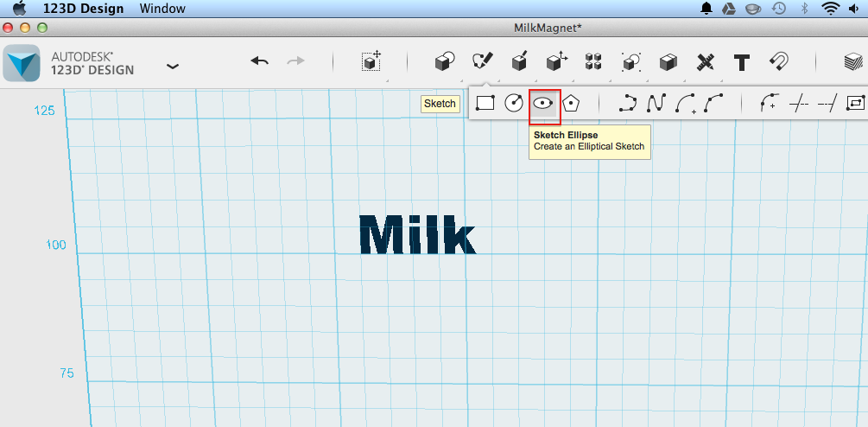Select the Three Point Arc tool

click(713, 103)
